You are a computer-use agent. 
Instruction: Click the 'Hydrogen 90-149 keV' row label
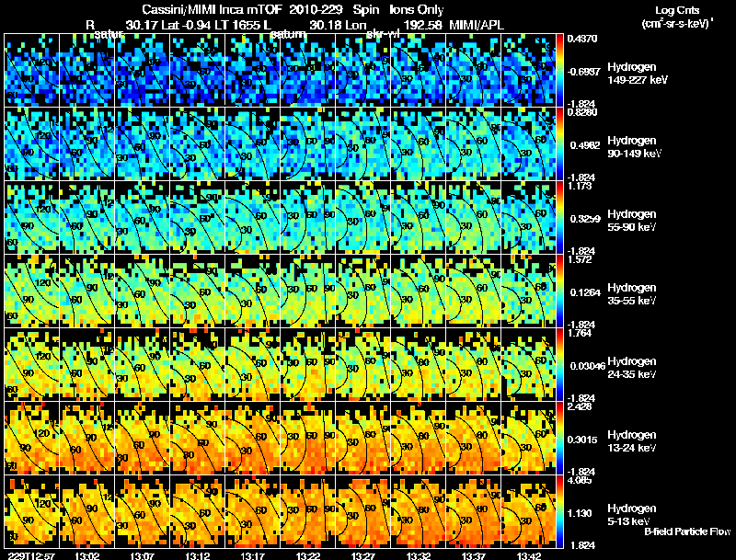pos(634,147)
